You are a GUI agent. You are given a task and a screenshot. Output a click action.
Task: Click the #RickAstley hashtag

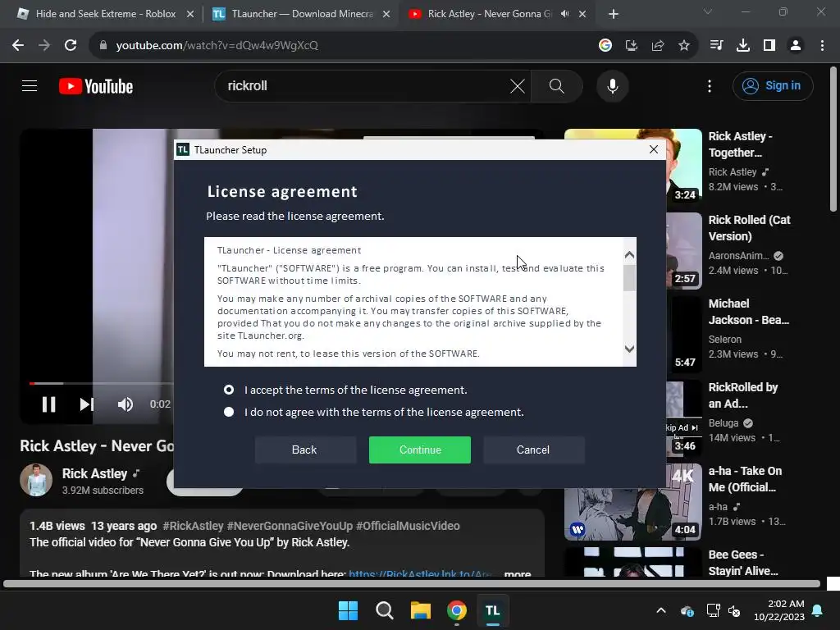193,526
